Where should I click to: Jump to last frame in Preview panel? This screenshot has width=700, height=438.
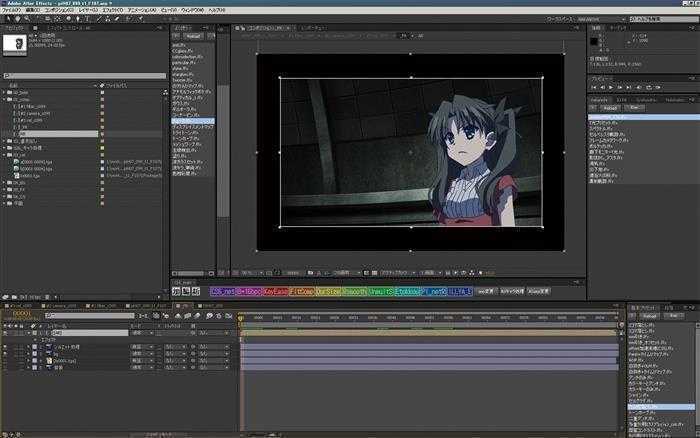point(629,88)
